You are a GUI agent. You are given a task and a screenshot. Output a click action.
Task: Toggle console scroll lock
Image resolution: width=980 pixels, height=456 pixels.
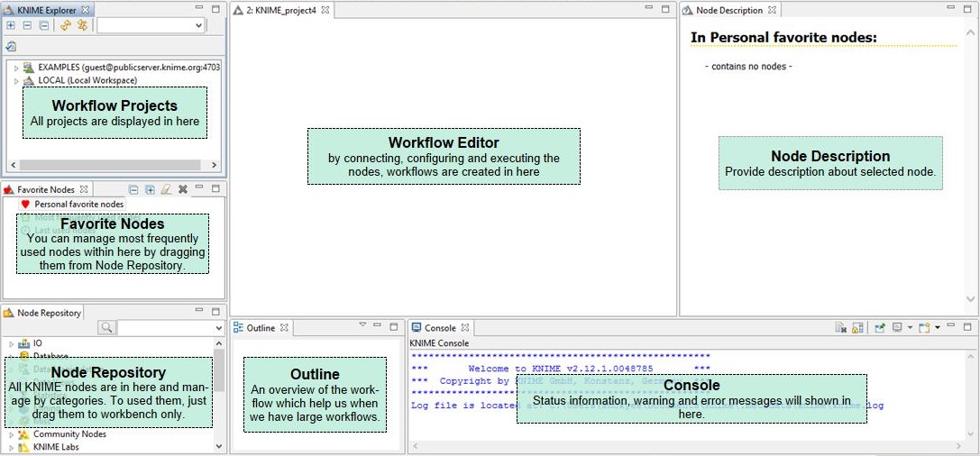click(x=857, y=327)
